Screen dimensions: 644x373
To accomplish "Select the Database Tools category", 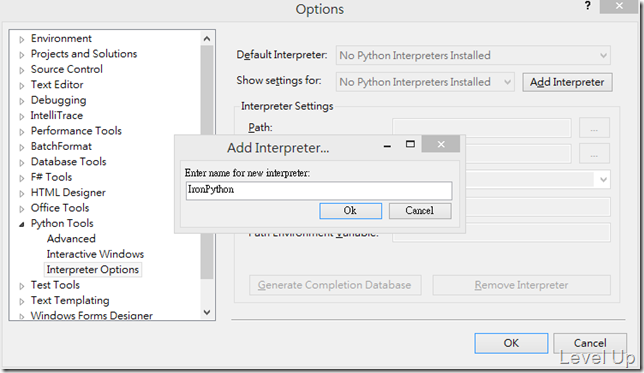I will (69, 161).
